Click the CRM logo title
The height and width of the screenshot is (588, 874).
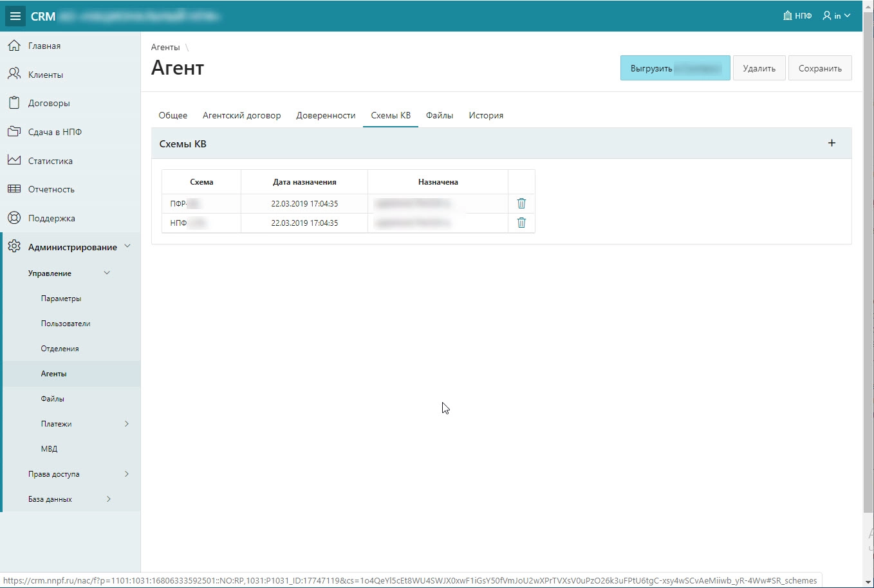coord(43,16)
